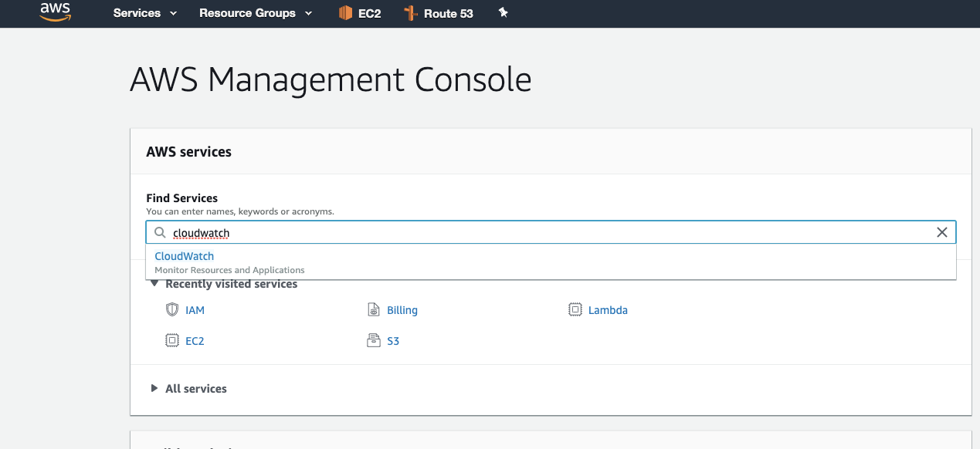Click the Lambda chip icon
The image size is (980, 449).
575,309
